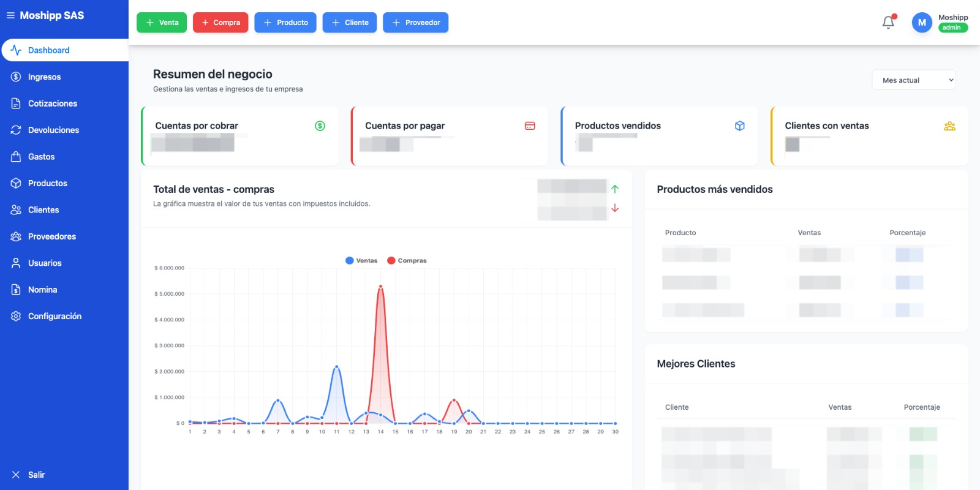
Task: Click the notification bell icon
Action: tap(888, 23)
